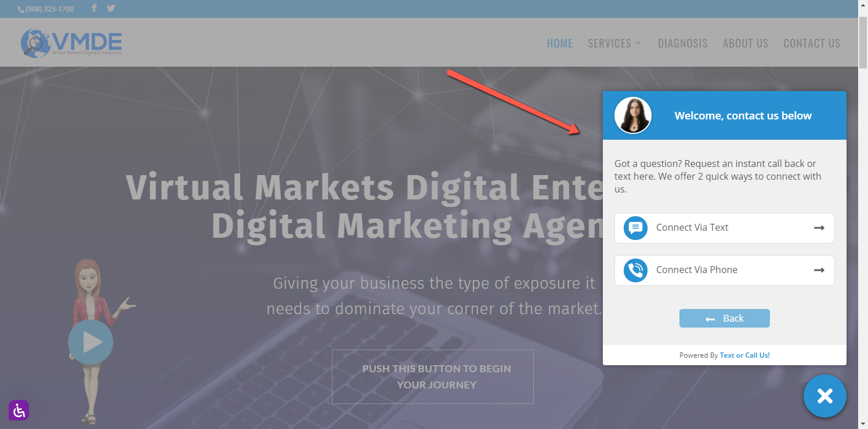Click the Back button in widget
The height and width of the screenshot is (429, 868).
724,318
